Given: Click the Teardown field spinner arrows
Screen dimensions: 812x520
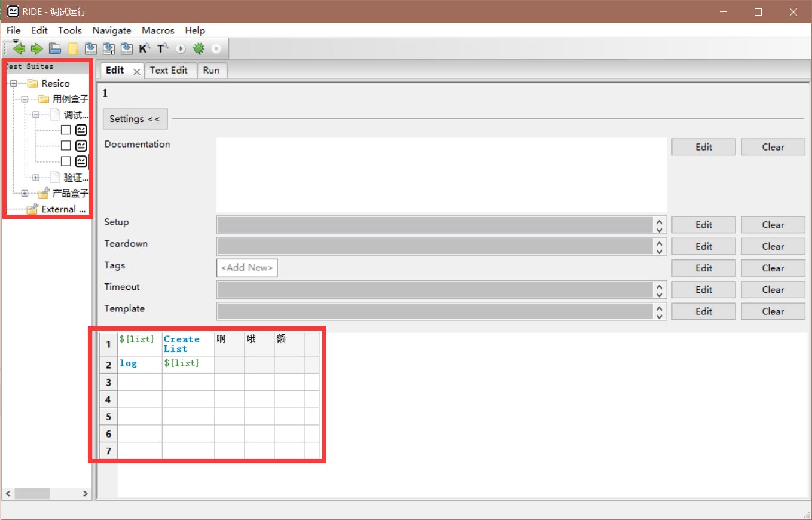Looking at the screenshot, I should (660, 246).
